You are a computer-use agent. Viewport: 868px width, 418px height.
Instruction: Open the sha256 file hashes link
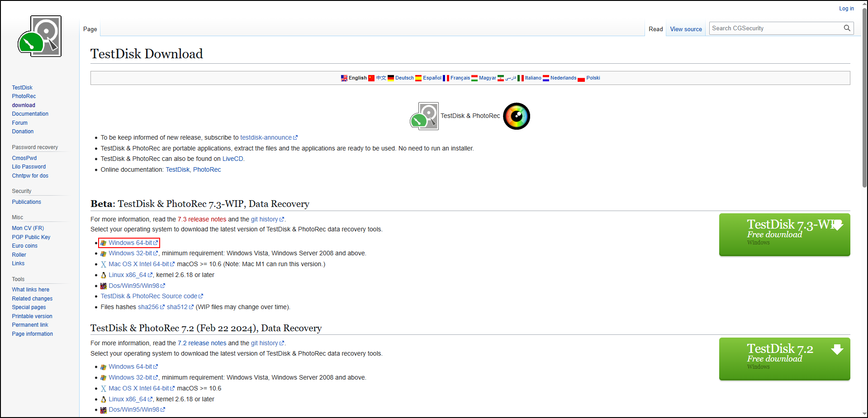[151, 307]
